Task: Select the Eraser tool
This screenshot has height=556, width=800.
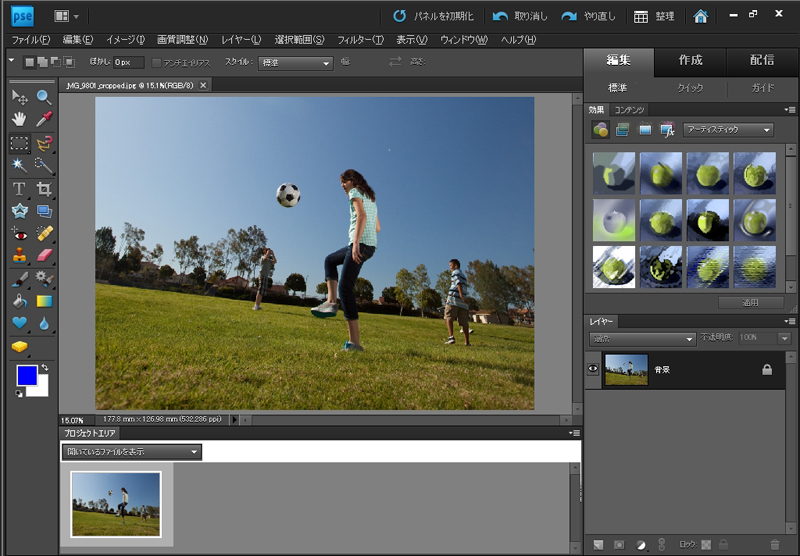Action: 44,255
